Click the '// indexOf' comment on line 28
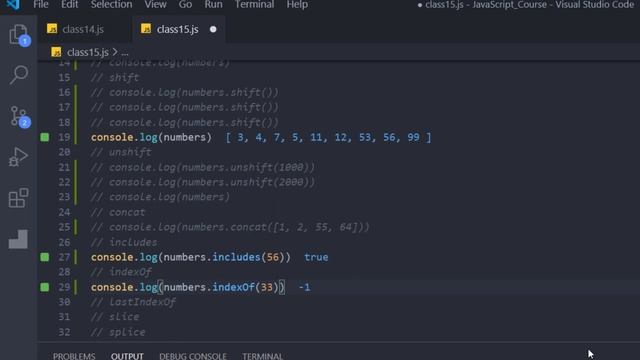The image size is (640, 360). [121, 272]
